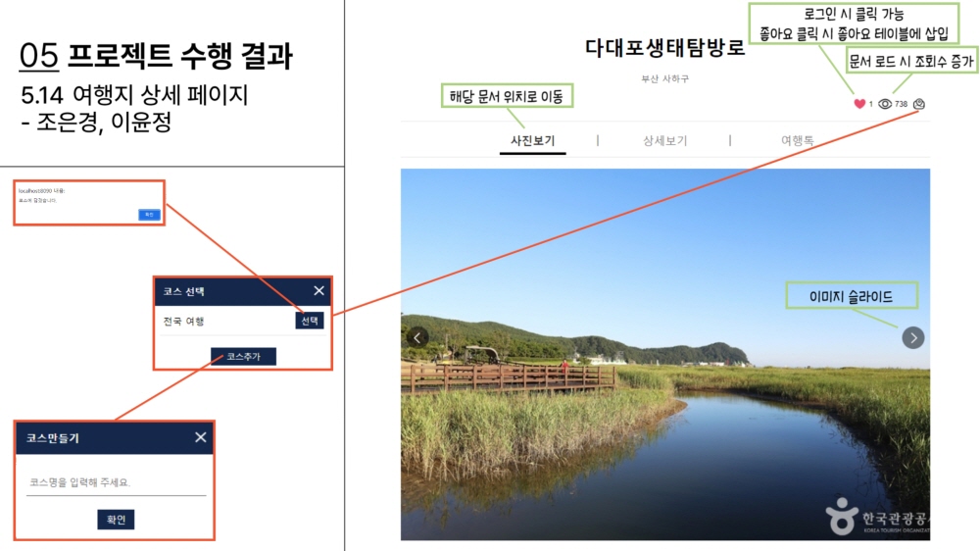The height and width of the screenshot is (551, 980).
Task: Click 확인 in the localhost alert
Action: pos(149,215)
